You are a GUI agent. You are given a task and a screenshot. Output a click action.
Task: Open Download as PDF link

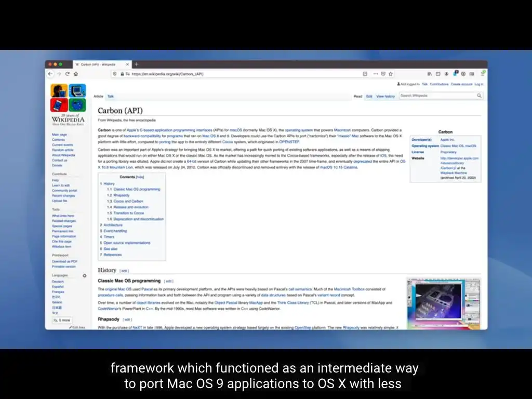click(65, 262)
